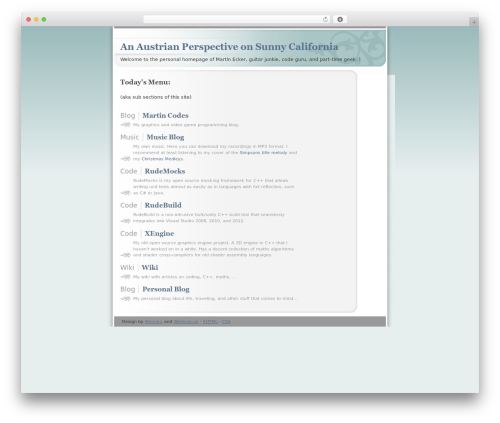
Task: Click the first designer link after Design by
Action: (154, 322)
